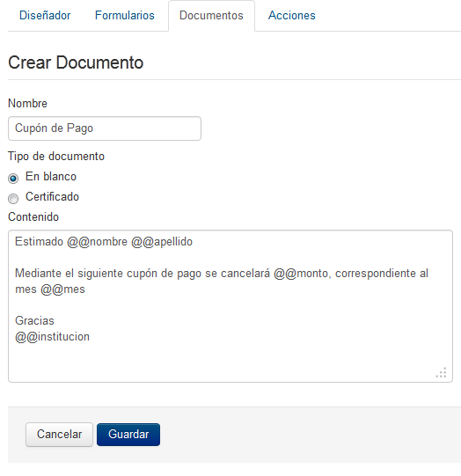Screen dimensions: 461x476
Task: Select the En blanco radio button
Action: click(x=13, y=179)
